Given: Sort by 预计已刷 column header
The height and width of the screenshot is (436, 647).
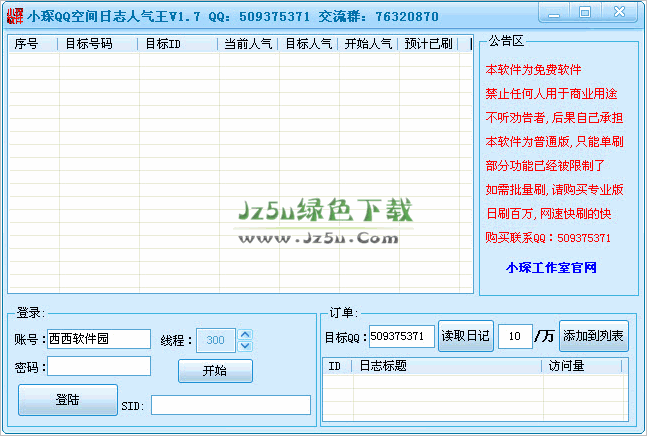Looking at the screenshot, I should click(x=428, y=44).
